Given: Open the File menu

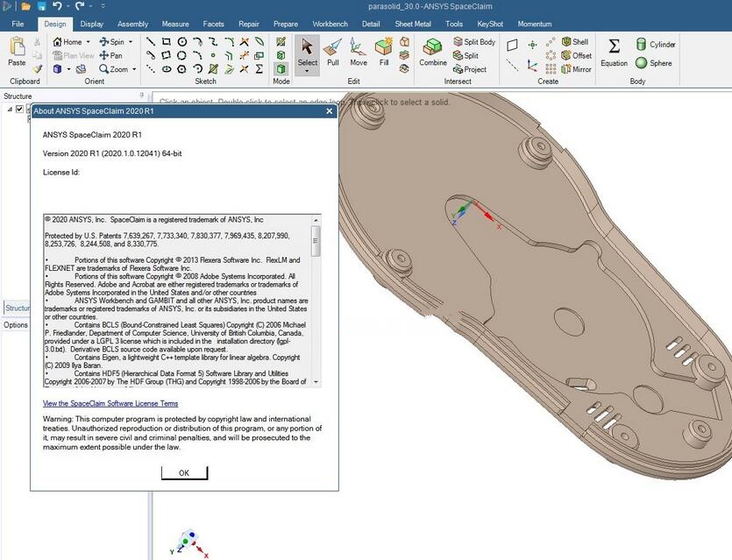Looking at the screenshot, I should click(x=18, y=24).
